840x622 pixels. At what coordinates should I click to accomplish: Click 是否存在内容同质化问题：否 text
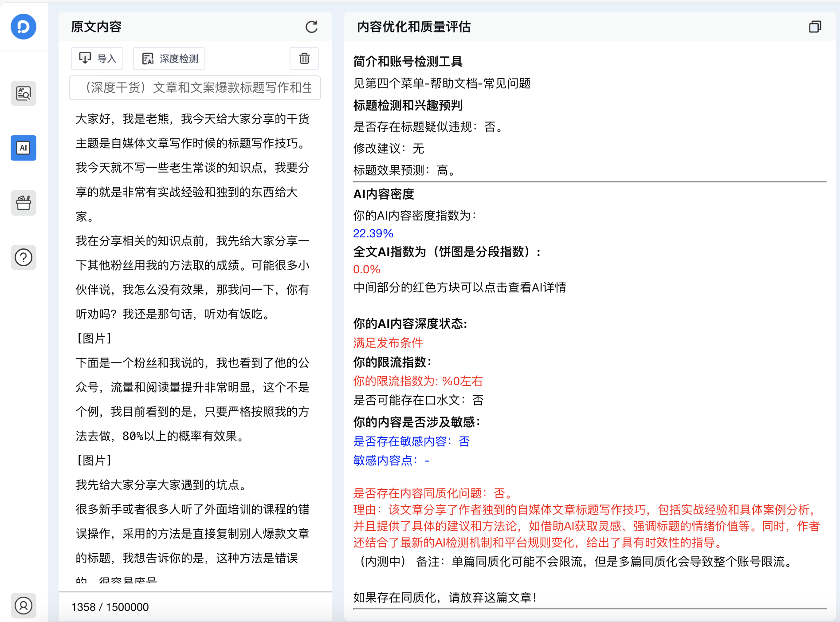coord(433,493)
